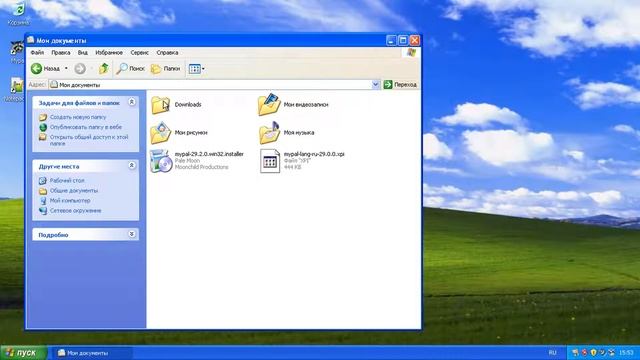640x360 pixels.
Task: Open the Поиск search tool
Action: (x=130, y=69)
